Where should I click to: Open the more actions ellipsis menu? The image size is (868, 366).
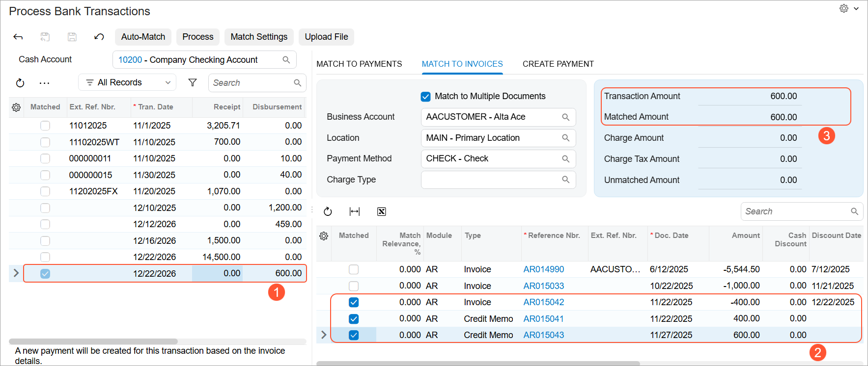click(44, 83)
